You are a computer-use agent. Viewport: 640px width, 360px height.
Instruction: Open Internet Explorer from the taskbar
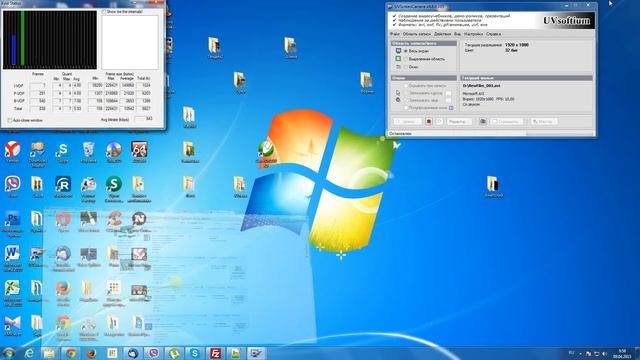29,353
